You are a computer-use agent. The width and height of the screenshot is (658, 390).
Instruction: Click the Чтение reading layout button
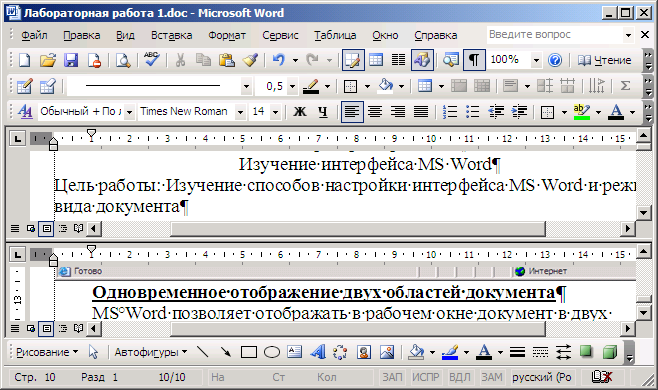605,60
